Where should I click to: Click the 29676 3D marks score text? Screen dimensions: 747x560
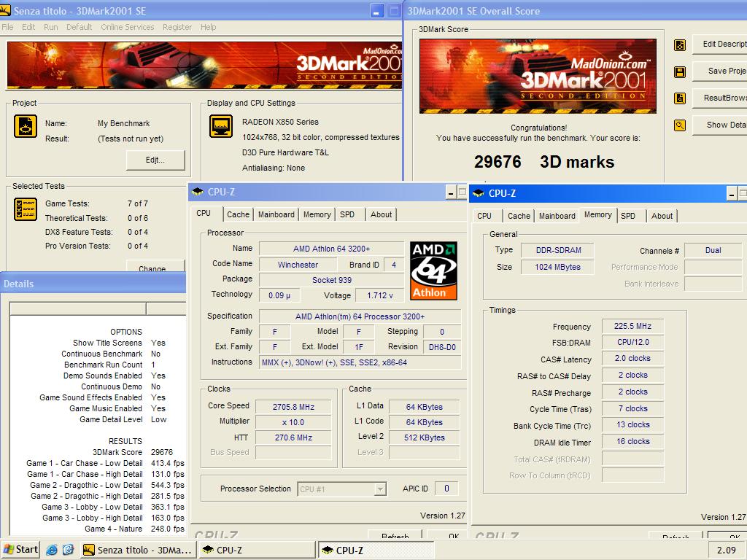click(x=544, y=162)
